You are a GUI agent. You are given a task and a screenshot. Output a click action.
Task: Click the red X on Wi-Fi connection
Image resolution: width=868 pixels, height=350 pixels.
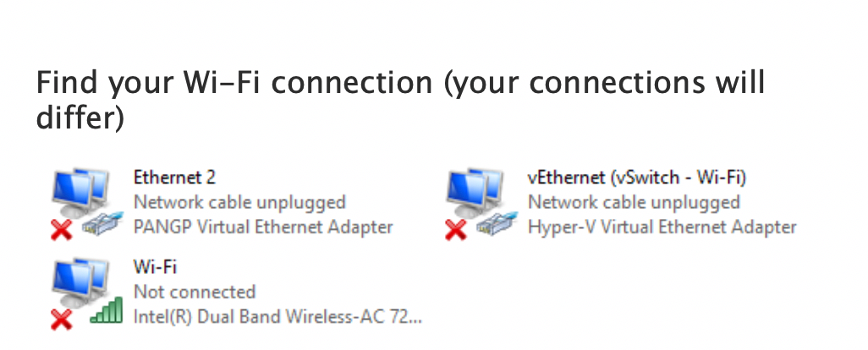tap(62, 320)
